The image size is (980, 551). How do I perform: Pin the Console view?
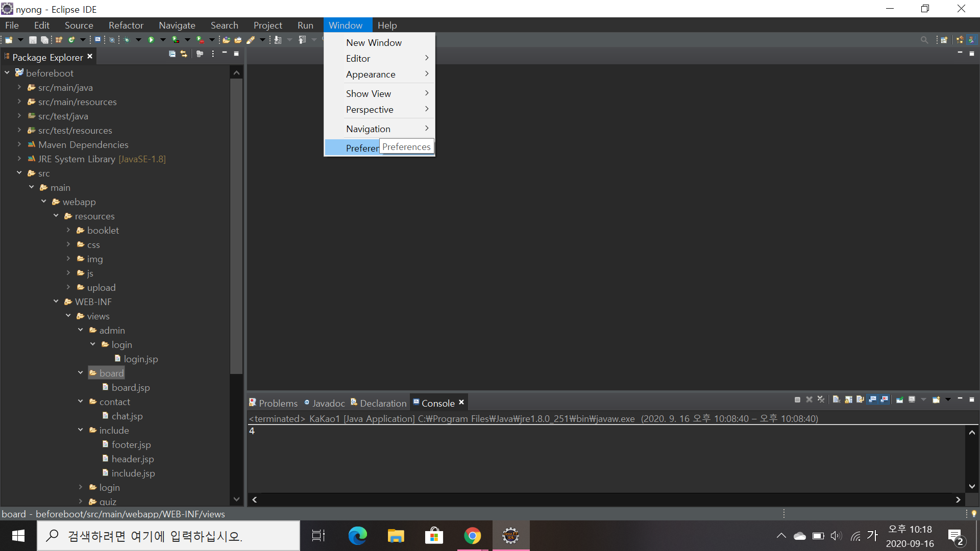pos(899,399)
